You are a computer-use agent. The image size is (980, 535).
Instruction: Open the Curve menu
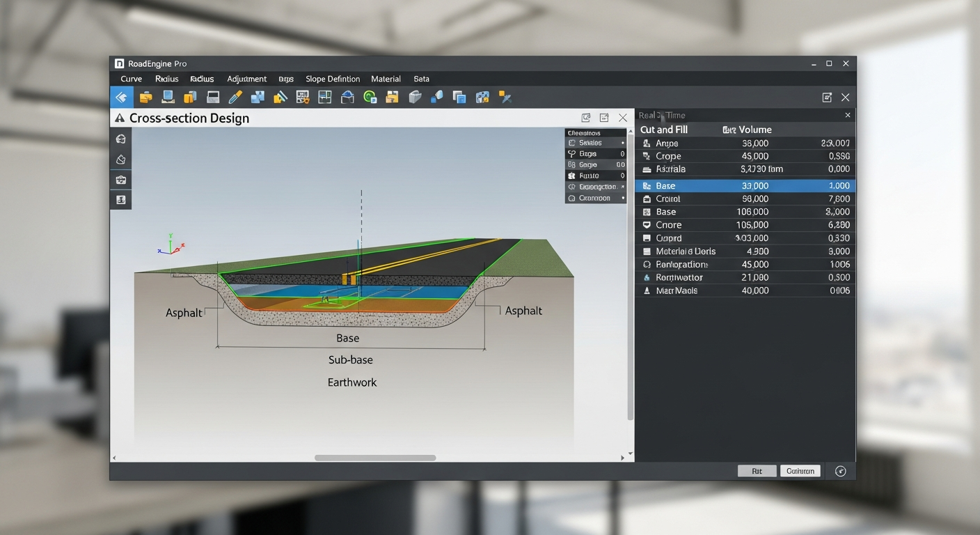[x=131, y=79]
